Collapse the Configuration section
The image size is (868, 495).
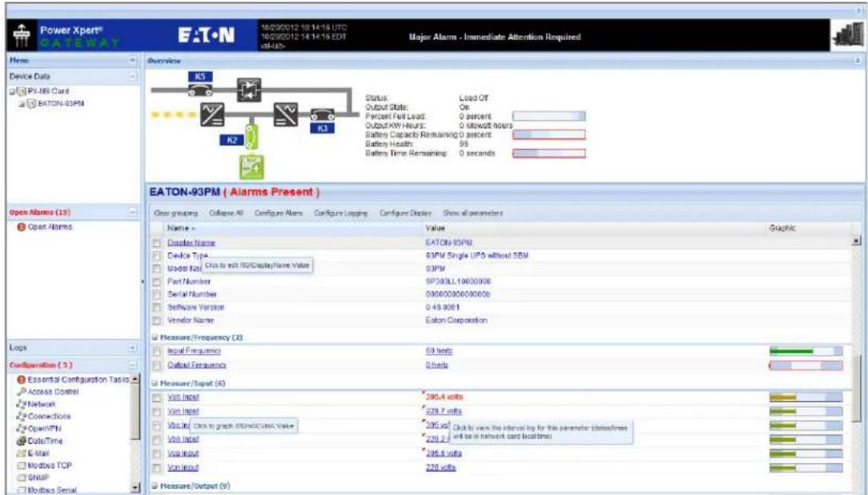(x=132, y=365)
